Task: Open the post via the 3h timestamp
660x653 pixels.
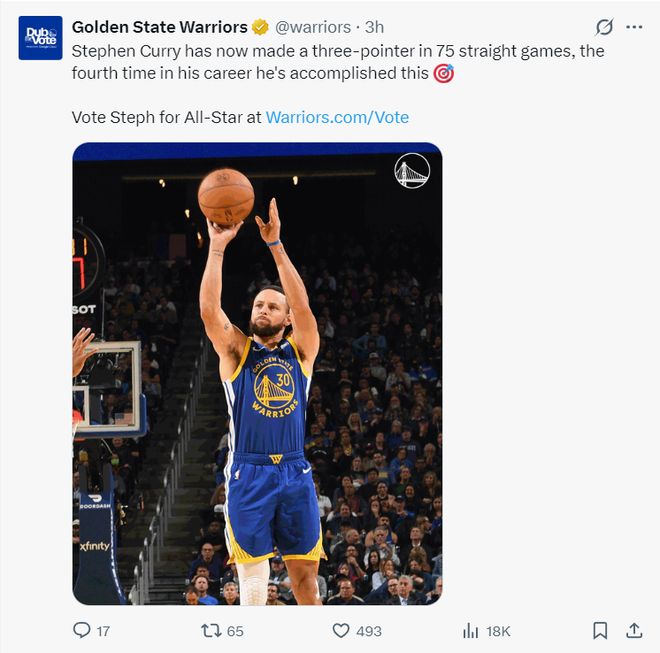Action: coord(374,27)
